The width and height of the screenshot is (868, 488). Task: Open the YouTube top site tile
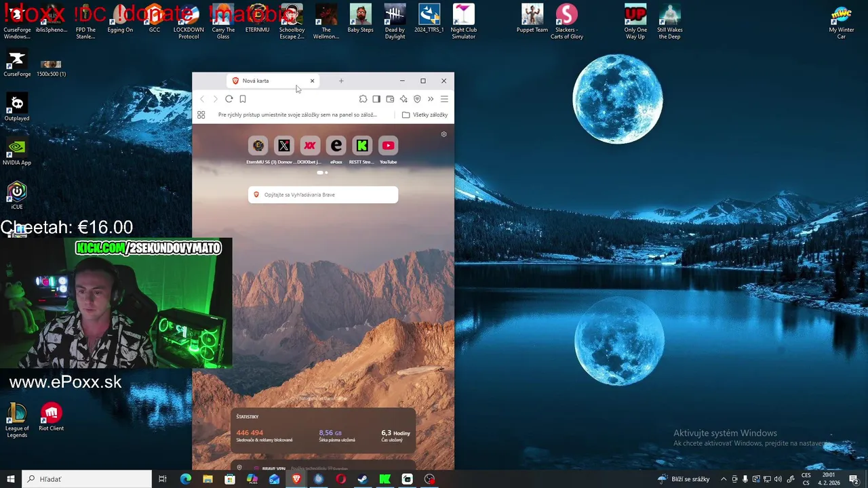pyautogui.click(x=388, y=150)
